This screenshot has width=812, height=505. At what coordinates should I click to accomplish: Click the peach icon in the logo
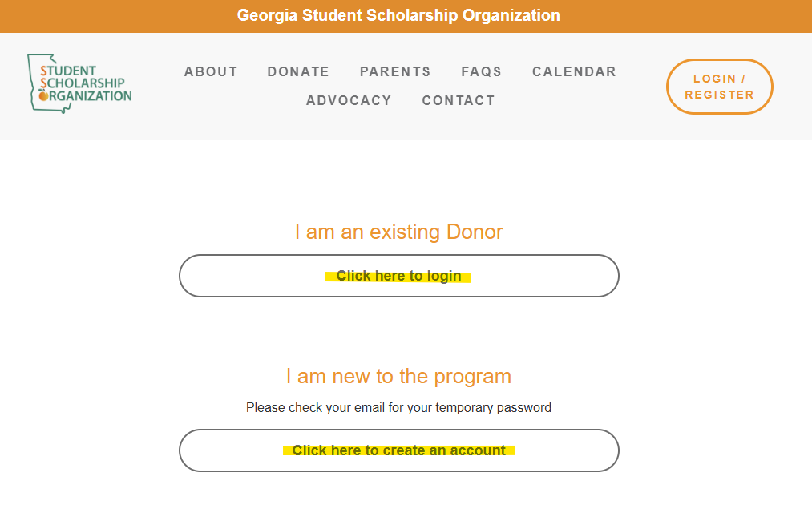point(43,95)
